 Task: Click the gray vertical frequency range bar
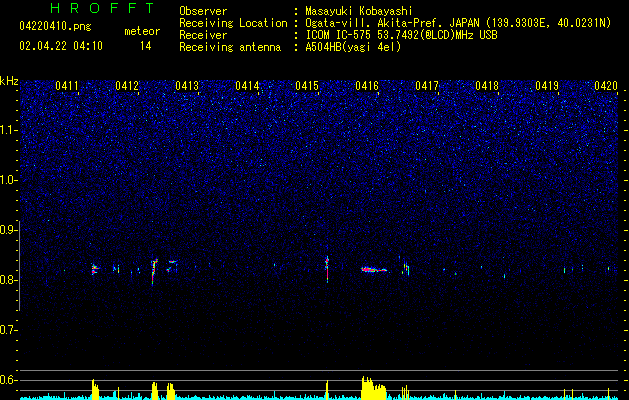tap(19, 266)
